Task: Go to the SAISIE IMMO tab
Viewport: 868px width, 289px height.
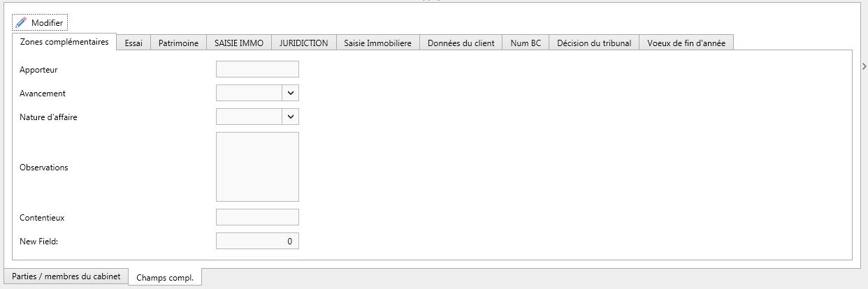Action: [239, 43]
